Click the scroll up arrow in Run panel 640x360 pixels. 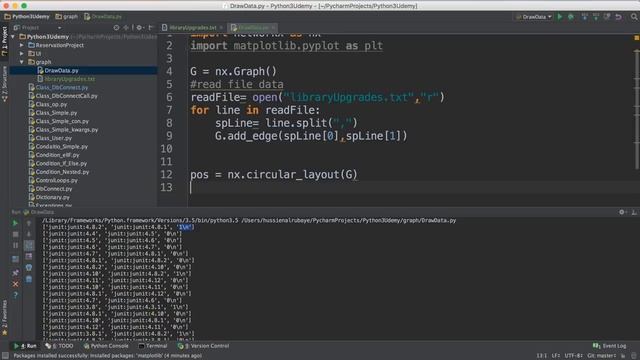[x=29, y=223]
